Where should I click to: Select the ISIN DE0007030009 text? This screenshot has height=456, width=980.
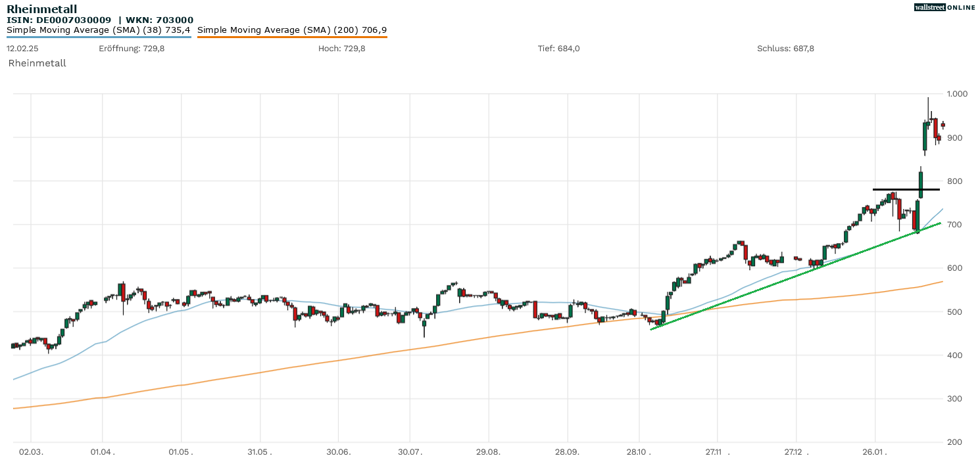(x=59, y=20)
